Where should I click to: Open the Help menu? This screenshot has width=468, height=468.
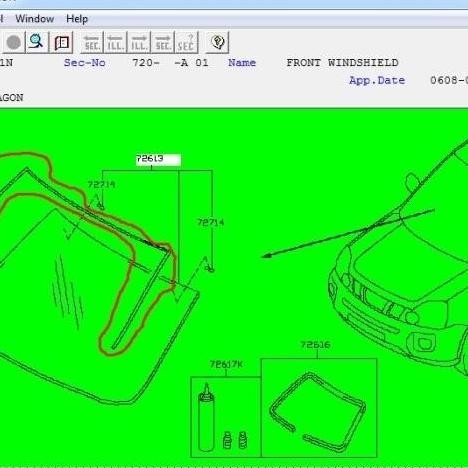77,19
